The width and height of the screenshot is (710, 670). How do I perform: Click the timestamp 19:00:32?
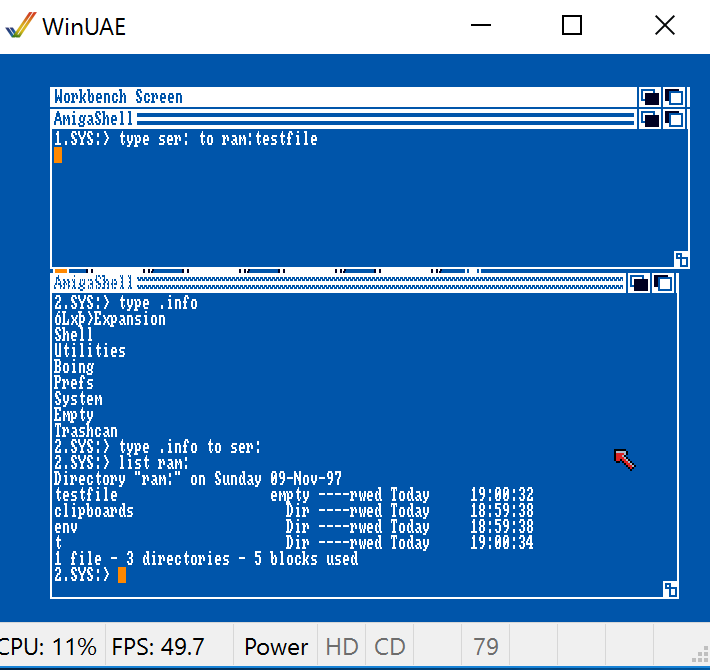[502, 495]
